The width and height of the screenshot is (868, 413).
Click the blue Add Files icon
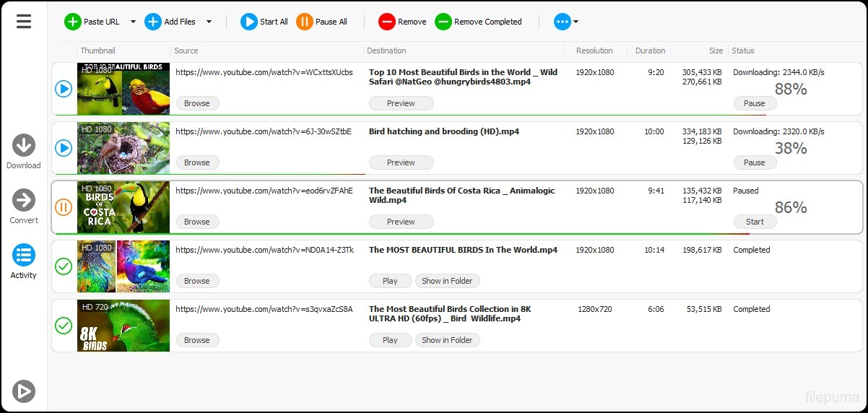click(153, 22)
